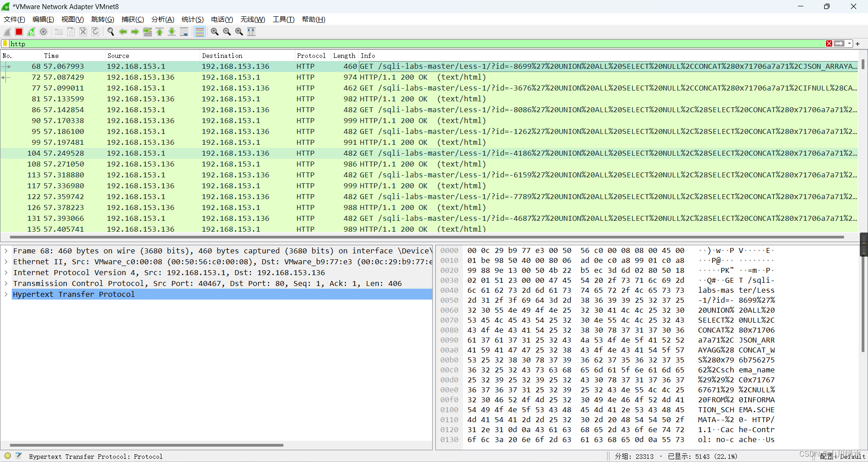Select packet number 72 row
This screenshot has width=868, height=462.
(429, 77)
